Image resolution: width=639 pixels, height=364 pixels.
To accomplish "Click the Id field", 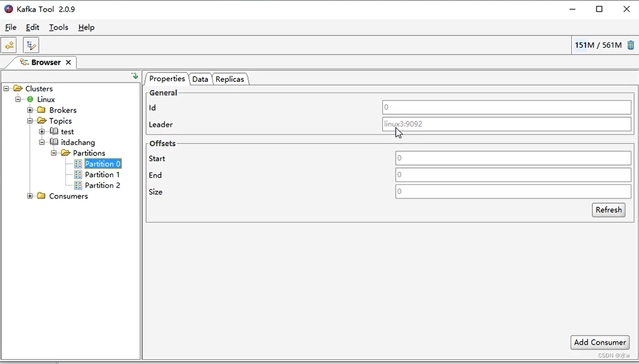I will click(x=506, y=108).
